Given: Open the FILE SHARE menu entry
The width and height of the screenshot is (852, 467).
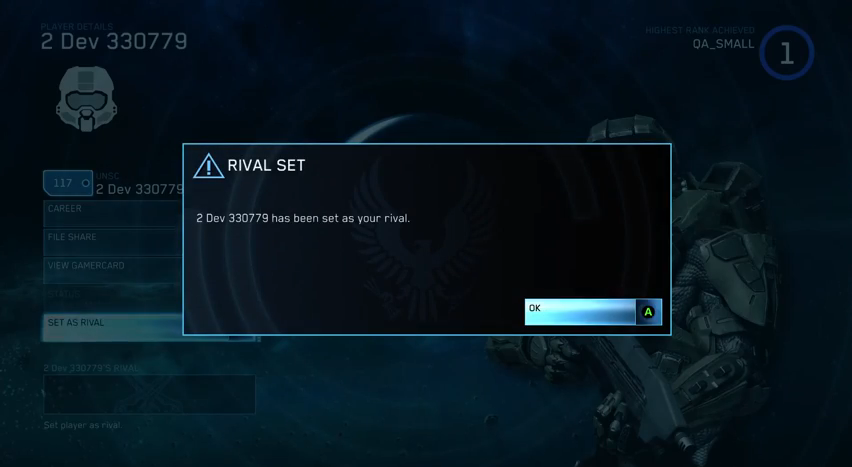Looking at the screenshot, I should pyautogui.click(x=112, y=242).
